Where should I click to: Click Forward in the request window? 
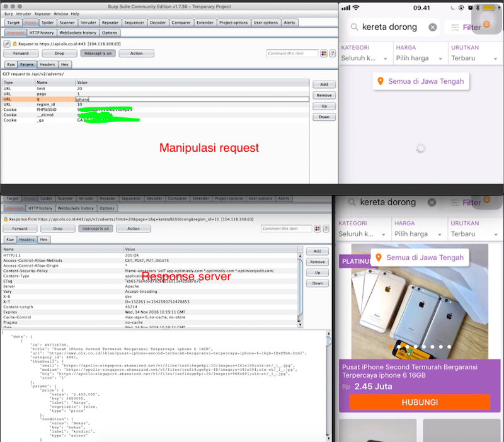coord(21,54)
